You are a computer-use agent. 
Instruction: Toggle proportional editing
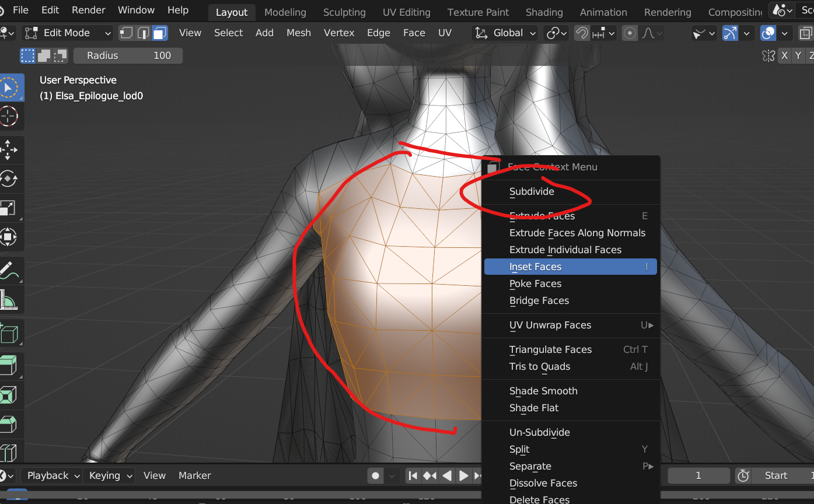pos(630,33)
